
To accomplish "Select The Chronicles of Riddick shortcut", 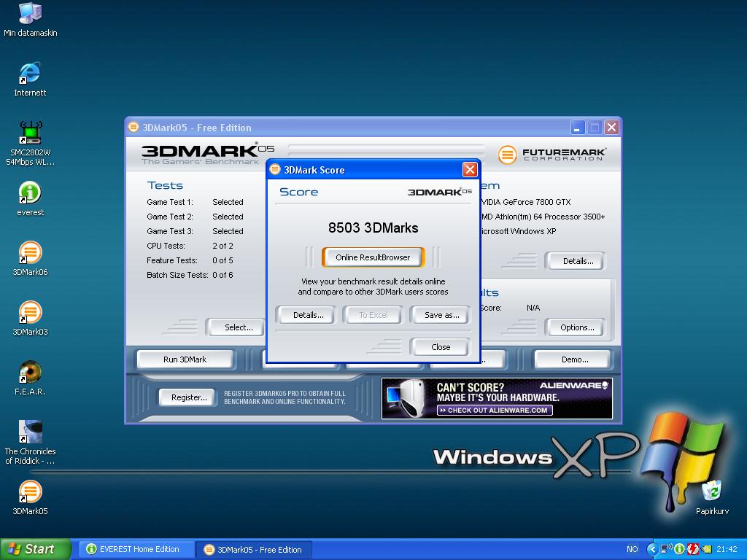I will pos(30,443).
